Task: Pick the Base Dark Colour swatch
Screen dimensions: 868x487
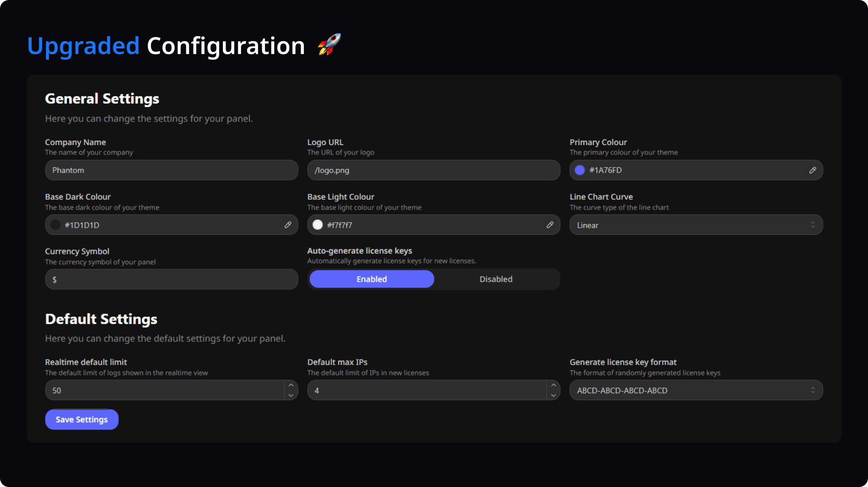Action: (56, 225)
